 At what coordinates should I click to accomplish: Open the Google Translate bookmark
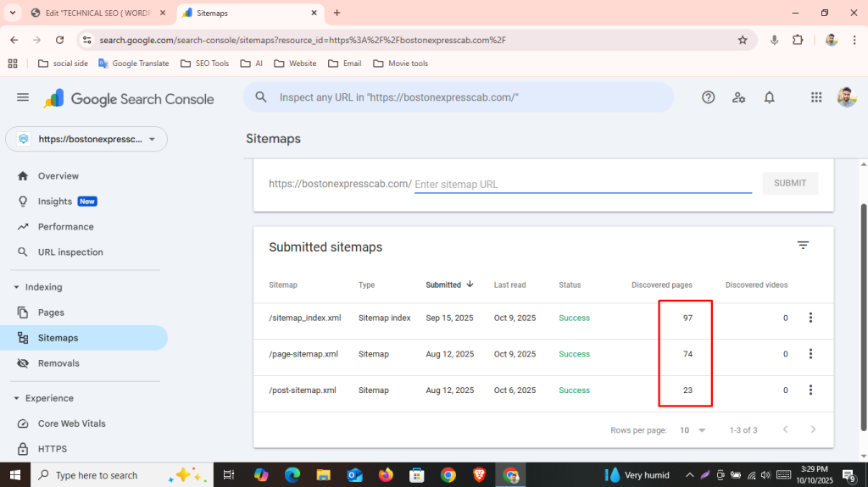pyautogui.click(x=133, y=64)
